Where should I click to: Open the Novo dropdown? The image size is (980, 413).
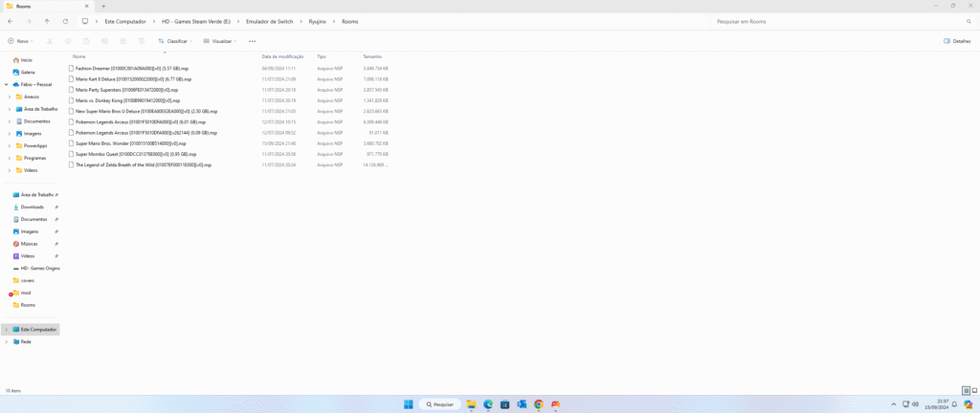tap(20, 41)
